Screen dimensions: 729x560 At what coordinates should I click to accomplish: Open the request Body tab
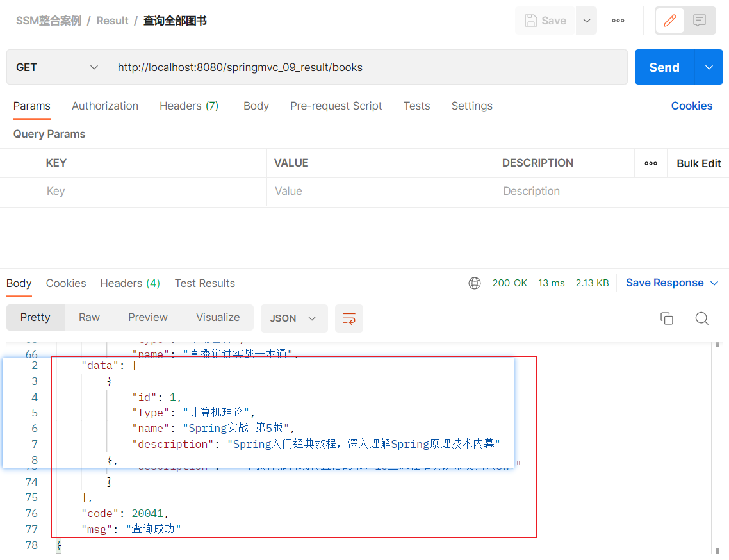[256, 106]
